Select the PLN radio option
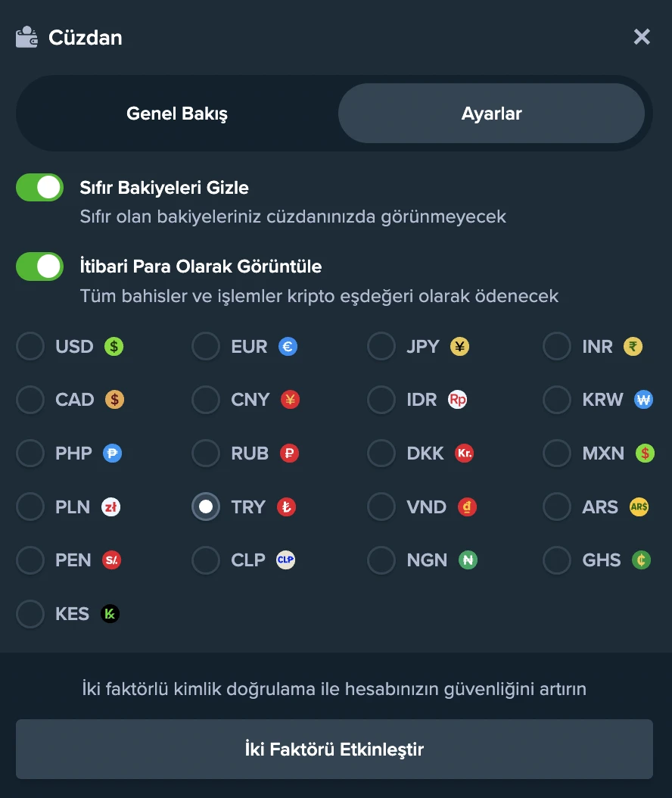Image resolution: width=672 pixels, height=798 pixels. pyautogui.click(x=30, y=507)
